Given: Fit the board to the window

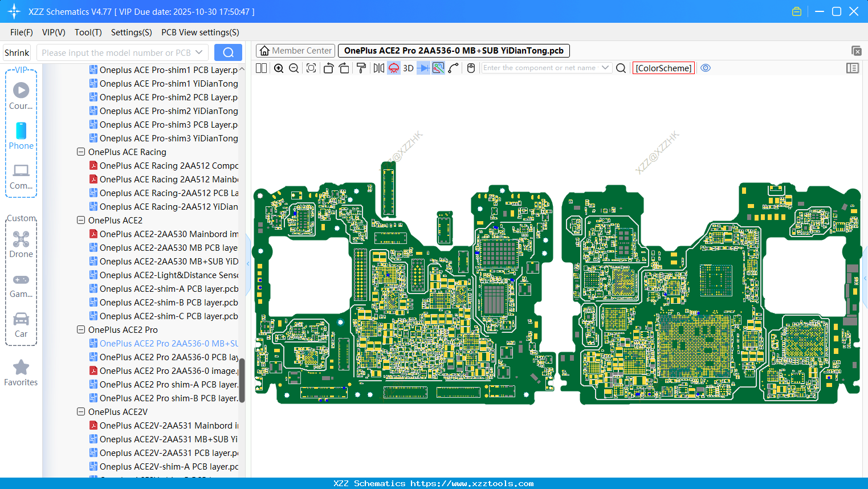Looking at the screenshot, I should pyautogui.click(x=311, y=68).
